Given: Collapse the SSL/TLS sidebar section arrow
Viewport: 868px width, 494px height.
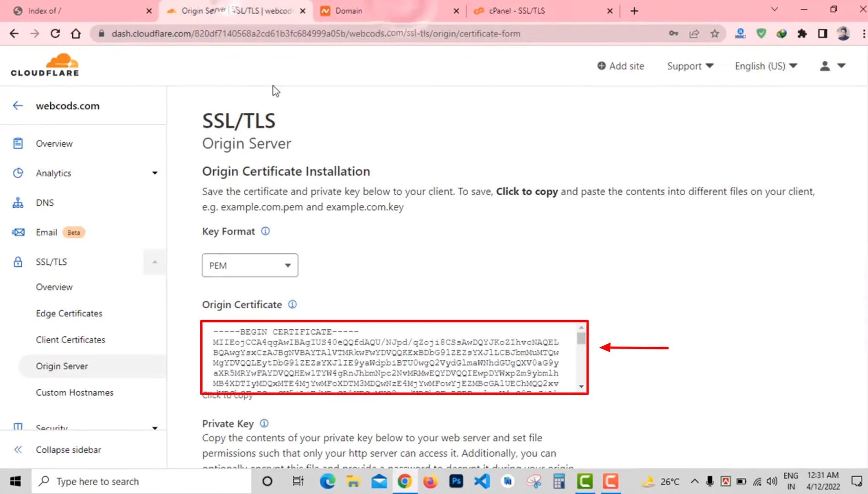Looking at the screenshot, I should pyautogui.click(x=155, y=262).
